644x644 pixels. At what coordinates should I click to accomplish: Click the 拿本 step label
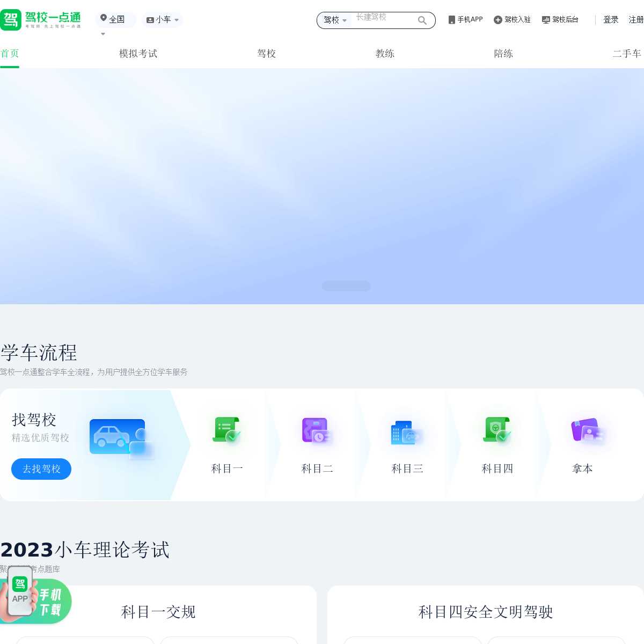[583, 469]
